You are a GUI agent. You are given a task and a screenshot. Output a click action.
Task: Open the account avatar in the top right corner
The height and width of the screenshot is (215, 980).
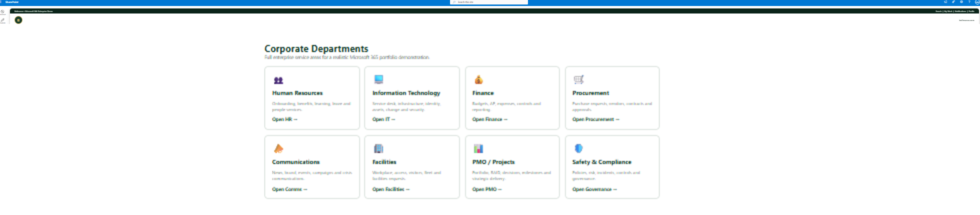pos(978,2)
